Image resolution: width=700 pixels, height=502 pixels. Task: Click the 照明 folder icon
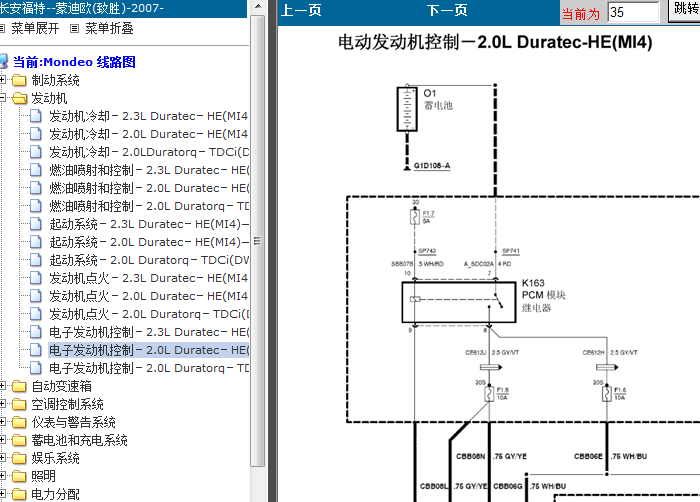point(19,477)
